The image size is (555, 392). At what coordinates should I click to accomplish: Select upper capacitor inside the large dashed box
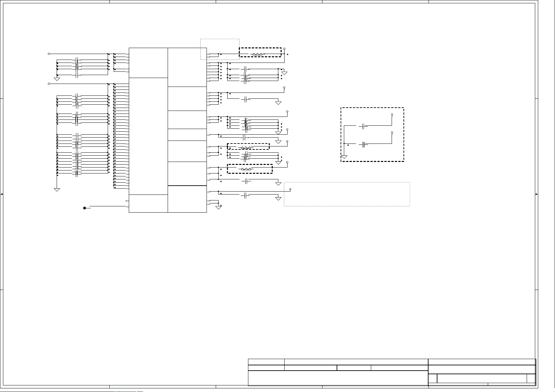(363, 126)
